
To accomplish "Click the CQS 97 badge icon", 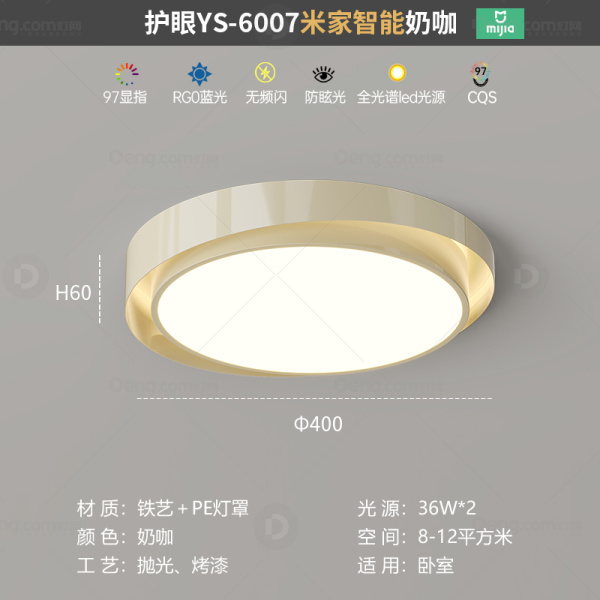I will (480, 74).
